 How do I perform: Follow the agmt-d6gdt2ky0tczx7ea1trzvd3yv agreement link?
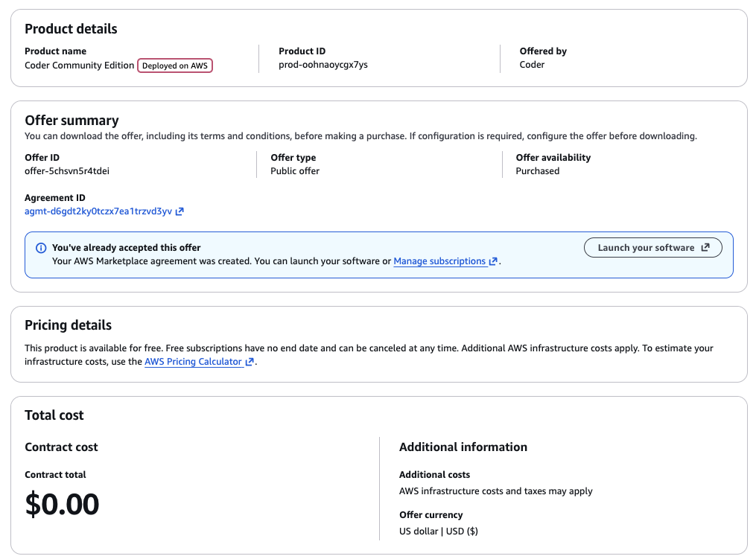pos(95,211)
